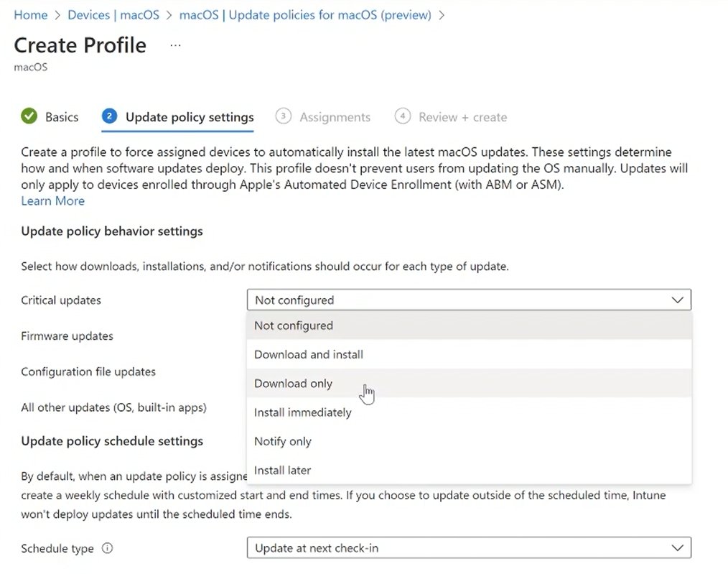Collapse the open updates dropdown list
The height and width of the screenshot is (574, 728).
[x=678, y=300]
